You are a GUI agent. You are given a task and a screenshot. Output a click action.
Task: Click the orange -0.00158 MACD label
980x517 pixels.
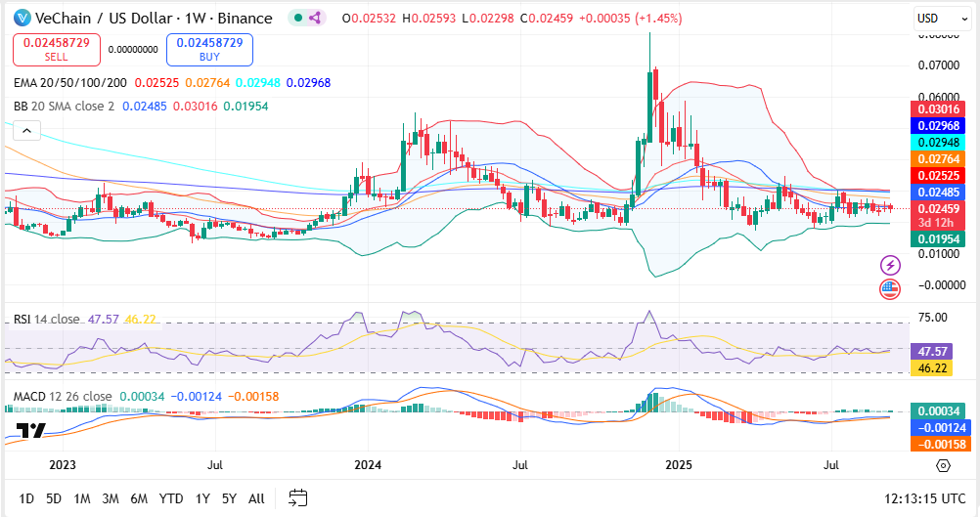[941, 444]
